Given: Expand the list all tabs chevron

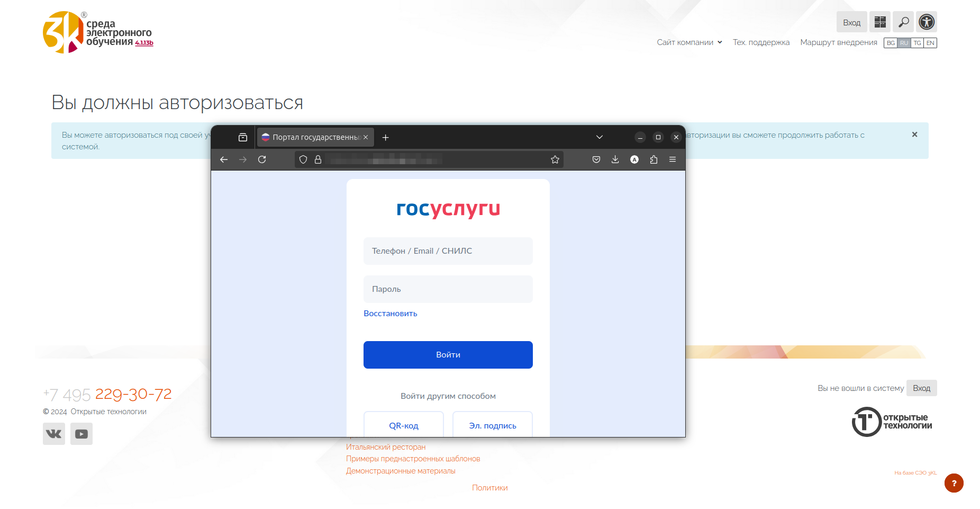Looking at the screenshot, I should (x=600, y=137).
